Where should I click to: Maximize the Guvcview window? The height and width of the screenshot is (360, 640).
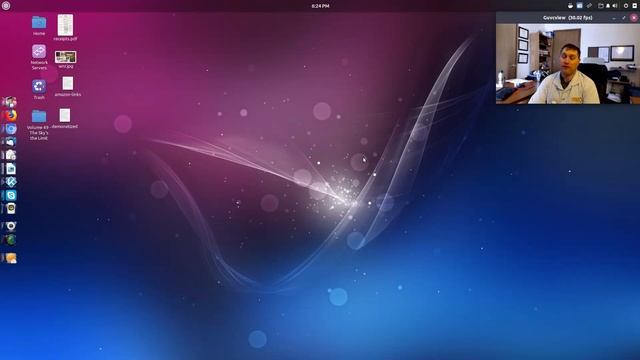coord(624,18)
